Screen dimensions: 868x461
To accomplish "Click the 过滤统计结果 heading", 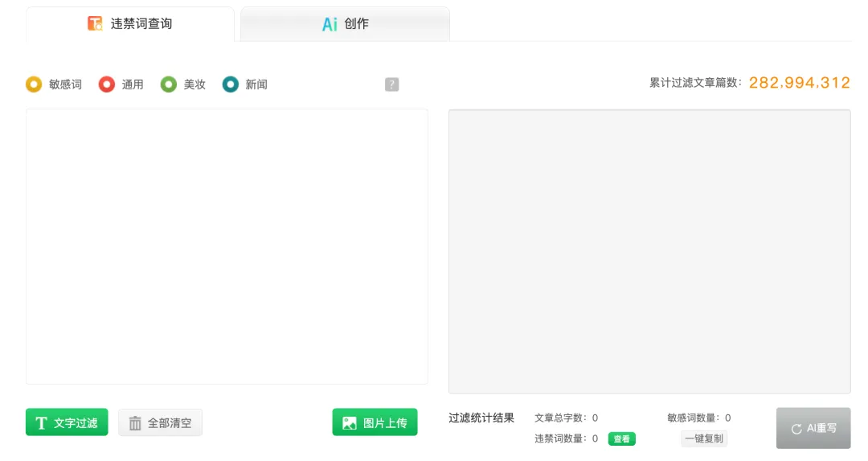I will pos(481,418).
